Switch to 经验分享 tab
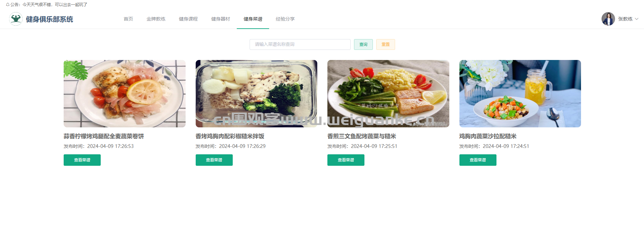644x250 pixels. pyautogui.click(x=285, y=19)
